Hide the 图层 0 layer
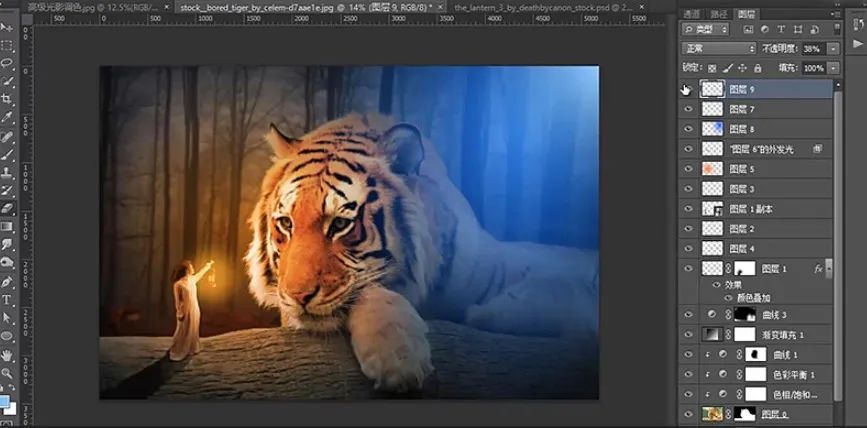 tap(688, 414)
